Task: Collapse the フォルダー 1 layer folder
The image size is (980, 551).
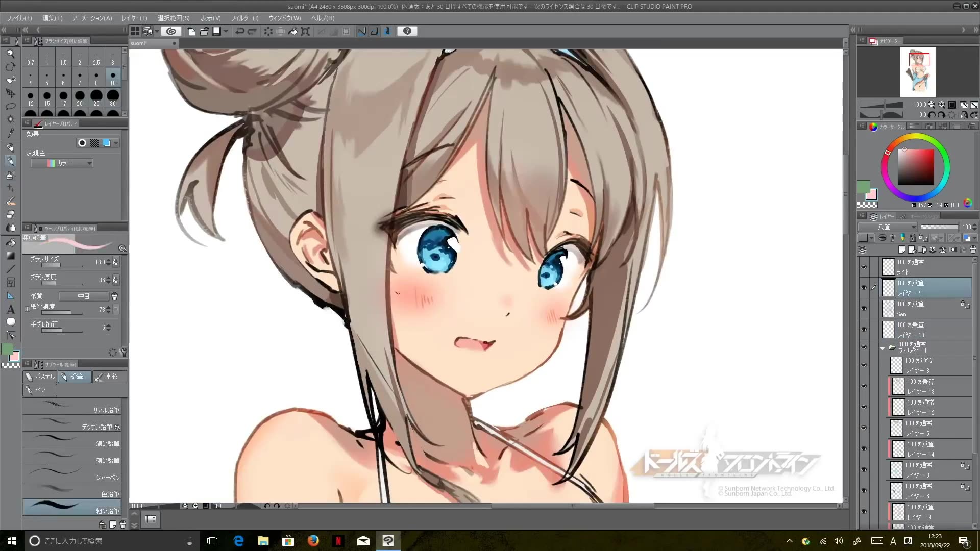Action: 883,348
